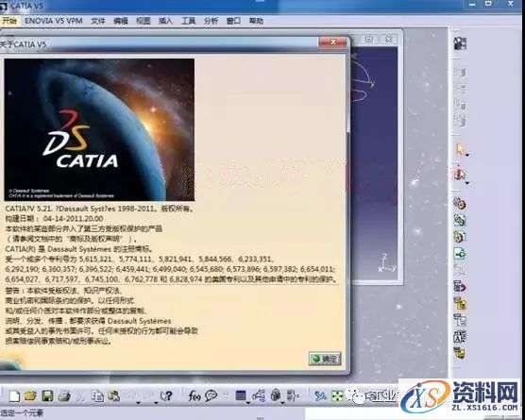Screen dimensions: 525x420
Task: Close the background document window
Action: point(388,39)
